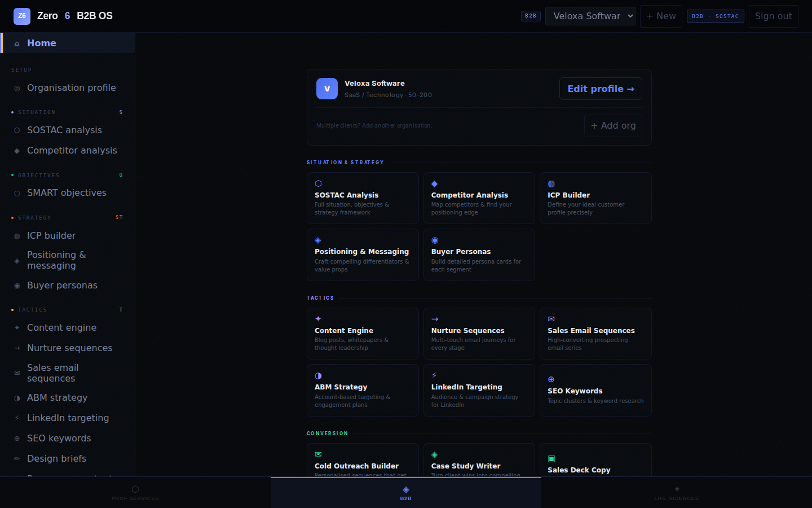Viewport: 812px width, 508px height.
Task: Click Sales email sequences envelope icon in sidebar
Action: 17,373
